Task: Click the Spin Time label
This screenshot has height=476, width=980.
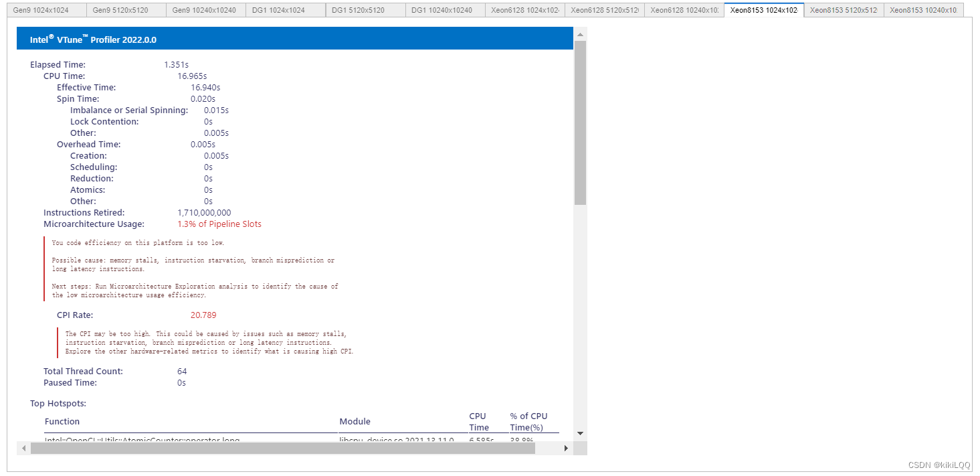Action: (x=78, y=99)
